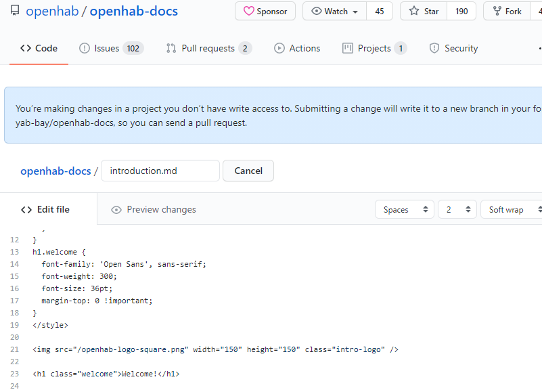
Task: Click the heart icon on Sponsor
Action: 249,12
